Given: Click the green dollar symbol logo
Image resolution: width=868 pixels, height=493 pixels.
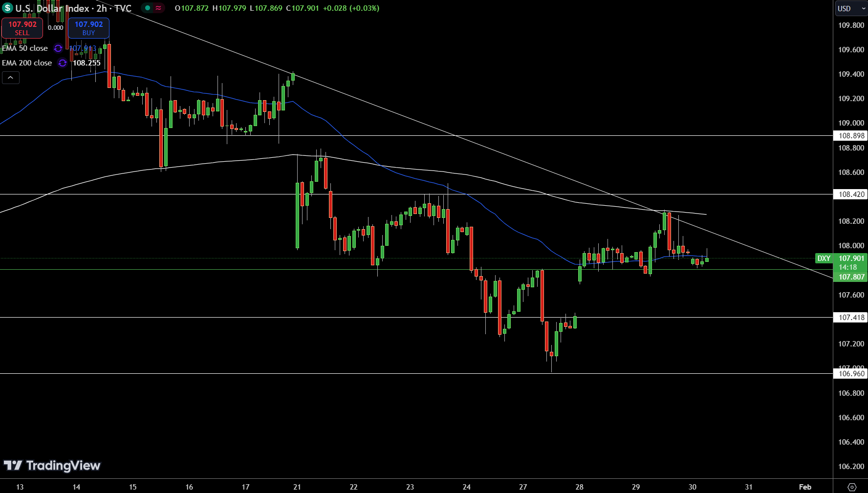Looking at the screenshot, I should coord(7,8).
